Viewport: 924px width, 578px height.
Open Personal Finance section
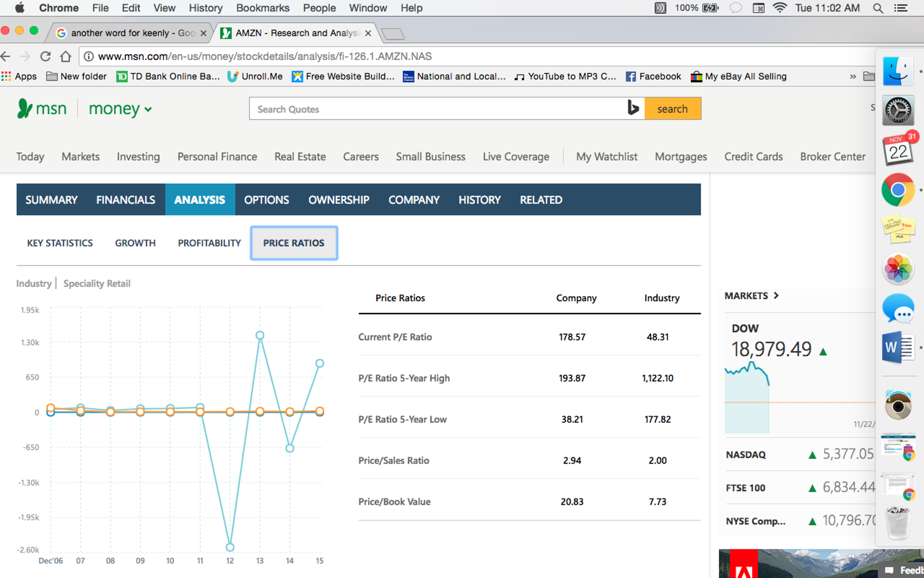(x=217, y=157)
